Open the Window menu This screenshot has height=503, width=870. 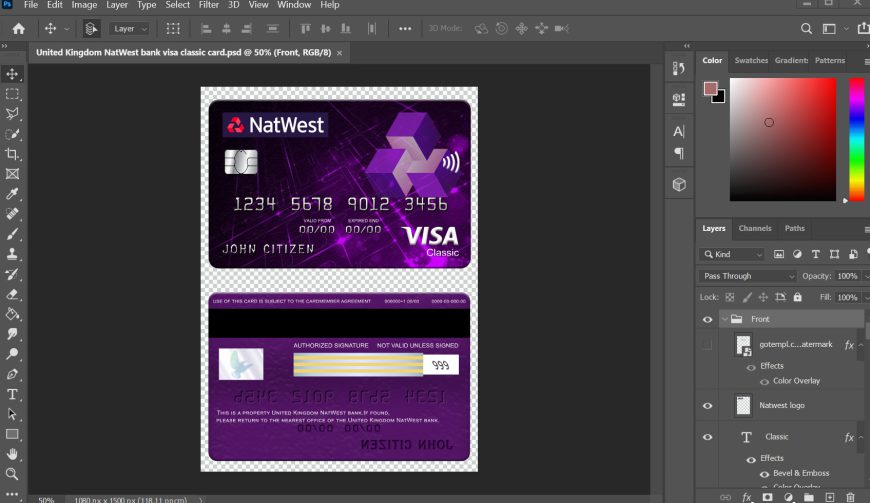[294, 5]
